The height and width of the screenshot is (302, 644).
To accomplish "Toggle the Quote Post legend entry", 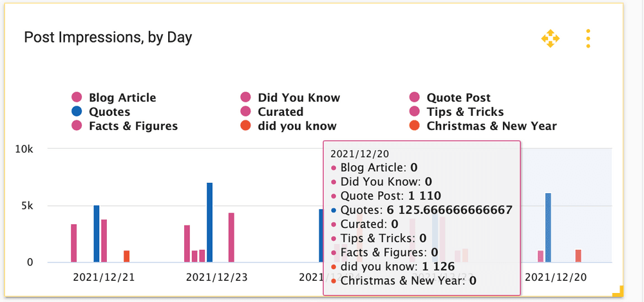I will (x=459, y=98).
